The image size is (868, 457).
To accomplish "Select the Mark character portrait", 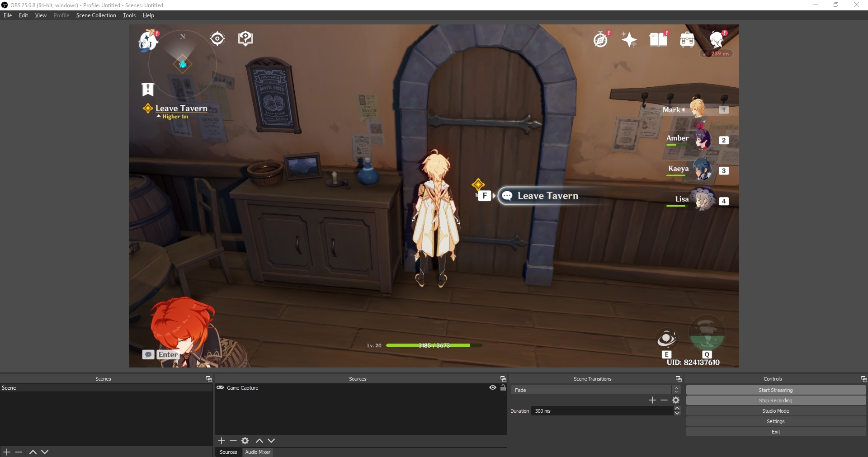I will [698, 108].
